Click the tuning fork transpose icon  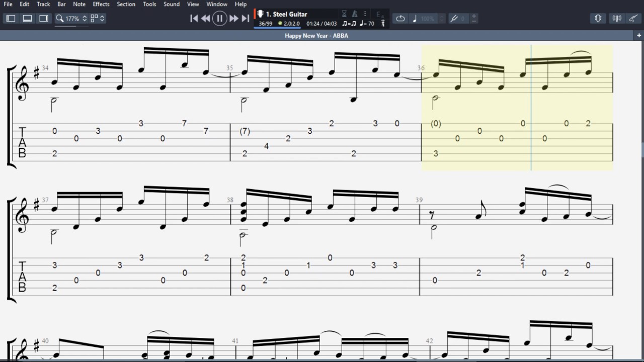[x=454, y=19]
